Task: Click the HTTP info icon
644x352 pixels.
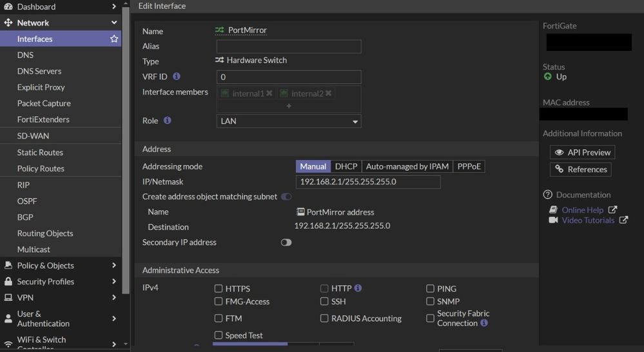Action: (358, 288)
